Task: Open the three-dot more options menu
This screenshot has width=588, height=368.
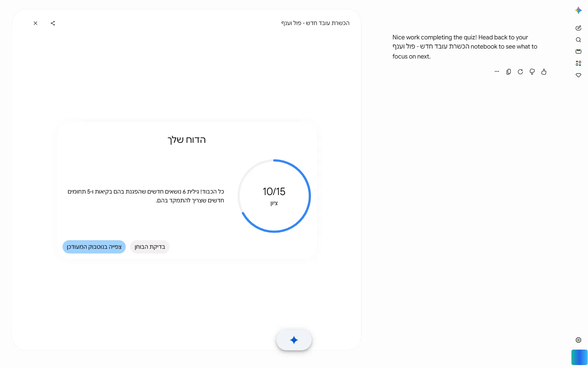Action: pos(497,72)
